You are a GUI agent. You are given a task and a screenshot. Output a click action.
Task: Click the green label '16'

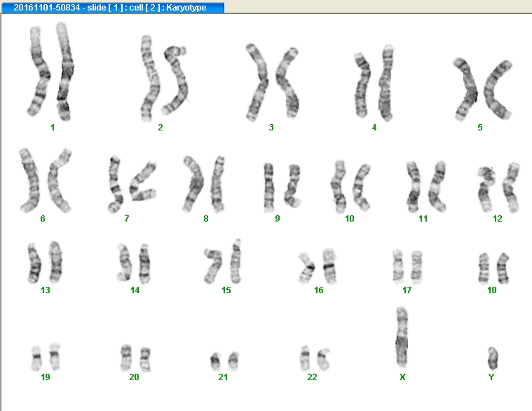pyautogui.click(x=319, y=290)
